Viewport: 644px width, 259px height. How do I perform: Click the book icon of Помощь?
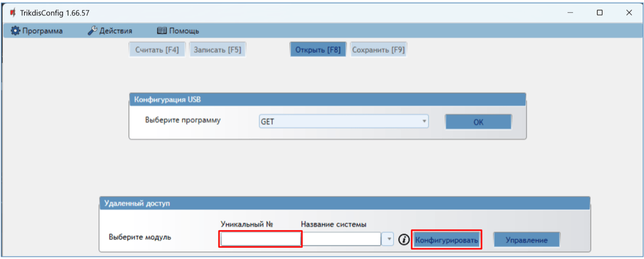click(x=162, y=31)
